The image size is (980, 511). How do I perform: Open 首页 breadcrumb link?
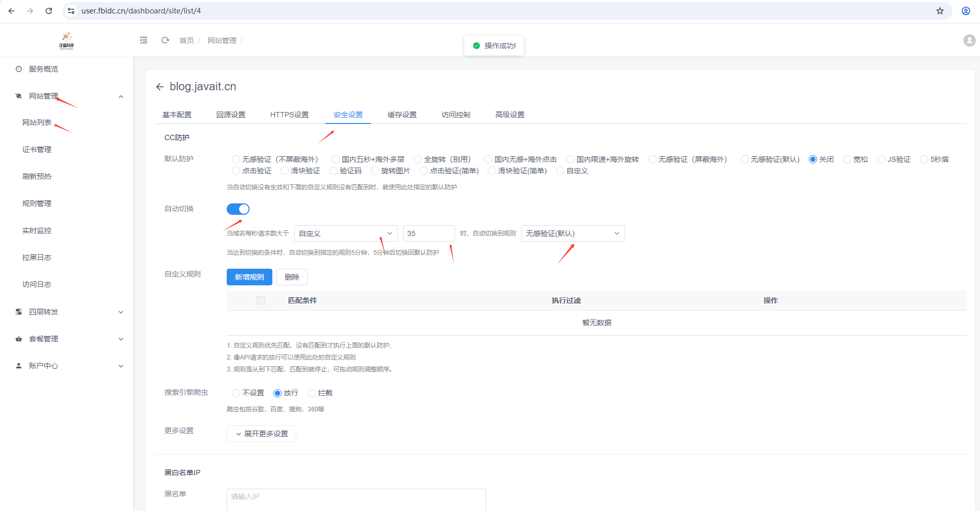coord(187,40)
